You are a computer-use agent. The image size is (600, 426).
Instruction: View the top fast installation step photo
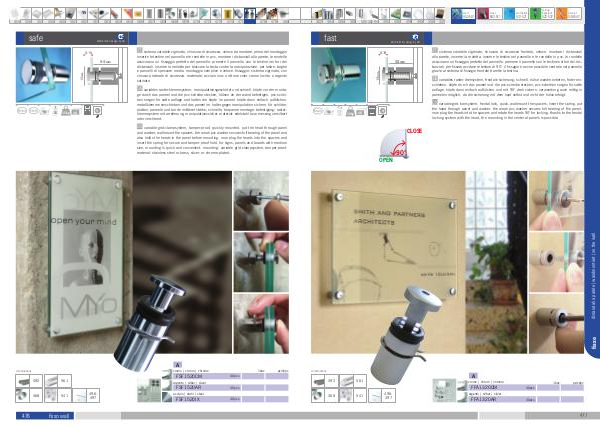coord(556,201)
